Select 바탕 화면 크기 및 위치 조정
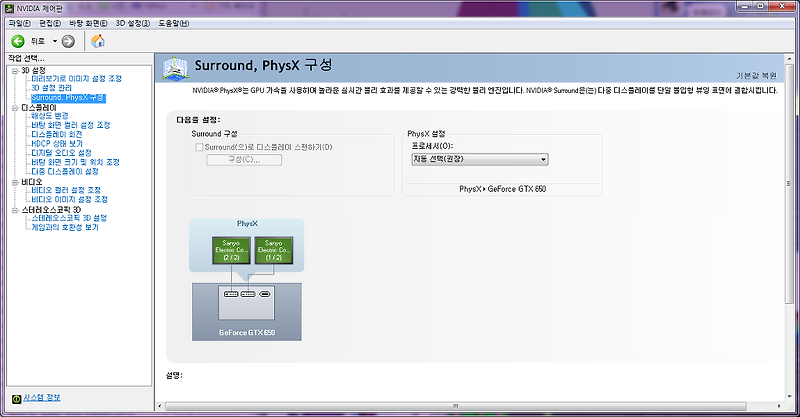The height and width of the screenshot is (417, 800). (x=76, y=162)
